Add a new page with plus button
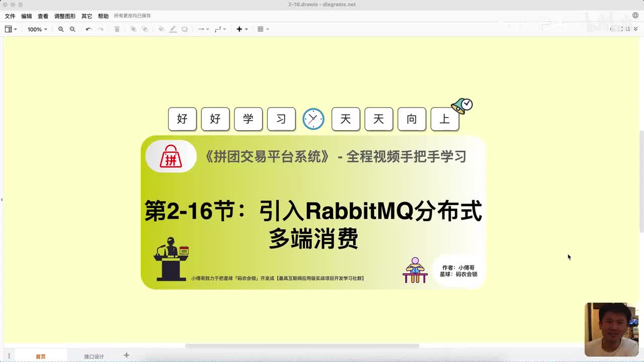 point(126,355)
